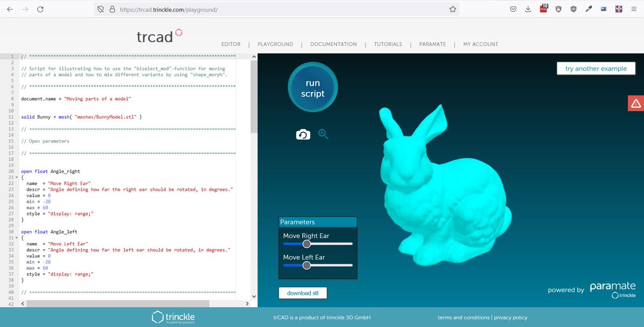This screenshot has height=327, width=644.
Task: Click the code line 'document.name = "Moving parts of a model"'
Action: click(76, 99)
